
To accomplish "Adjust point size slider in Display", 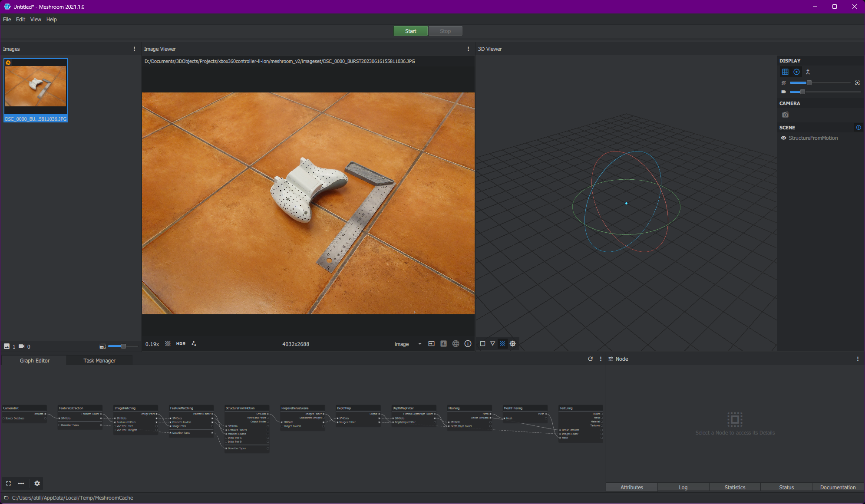I will coord(809,82).
